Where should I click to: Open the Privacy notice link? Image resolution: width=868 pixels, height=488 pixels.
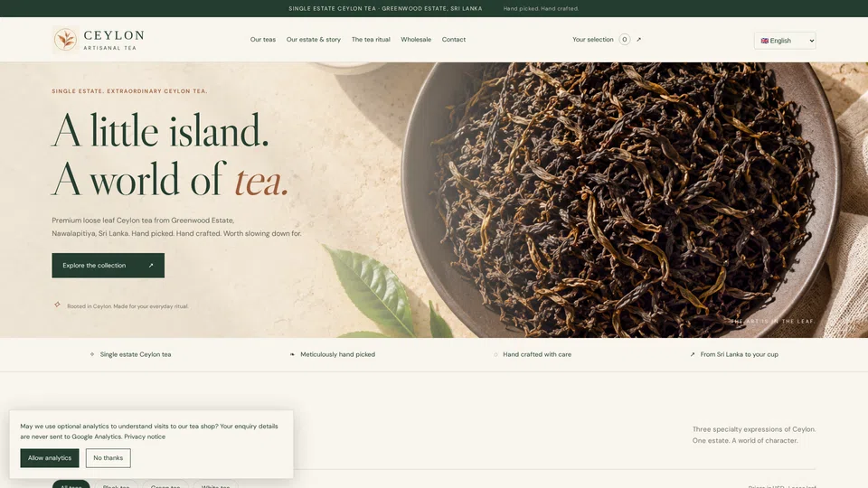[x=145, y=436]
